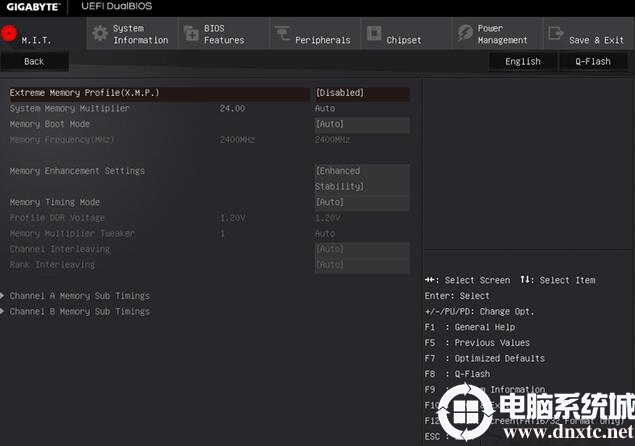This screenshot has height=446, width=635.
Task: Click the System Information gear icon
Action: click(100, 33)
